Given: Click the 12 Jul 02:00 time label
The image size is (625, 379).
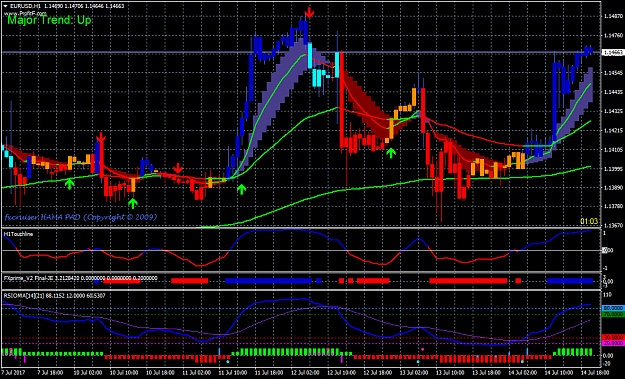Looking at the screenshot, I should tap(306, 373).
